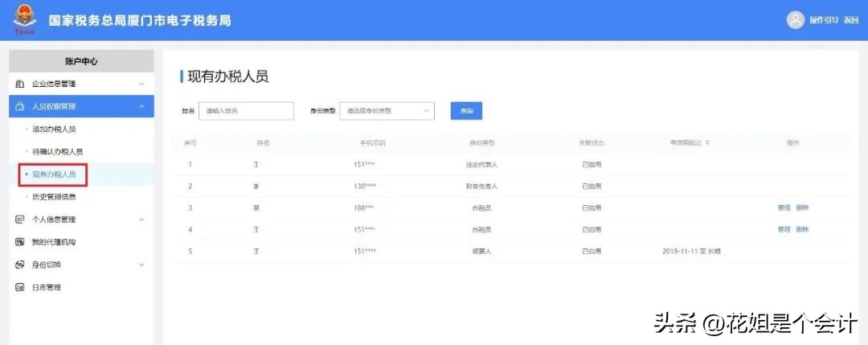Click the 现有办税人员 page heading
The width and height of the screenshot is (868, 345).
click(x=228, y=76)
